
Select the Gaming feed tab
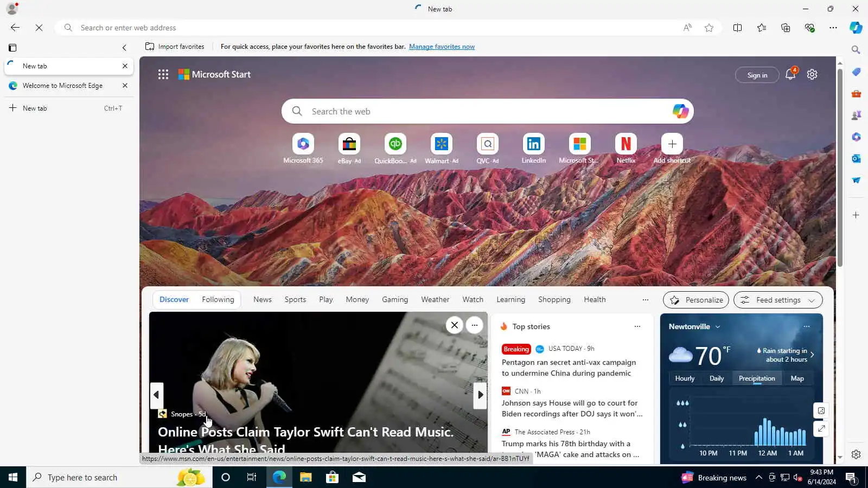tap(395, 299)
